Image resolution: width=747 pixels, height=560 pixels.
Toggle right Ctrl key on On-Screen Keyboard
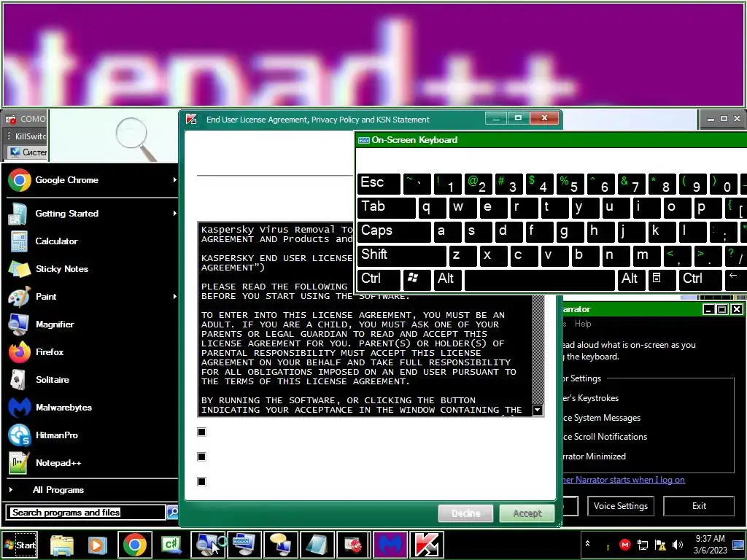tap(700, 279)
